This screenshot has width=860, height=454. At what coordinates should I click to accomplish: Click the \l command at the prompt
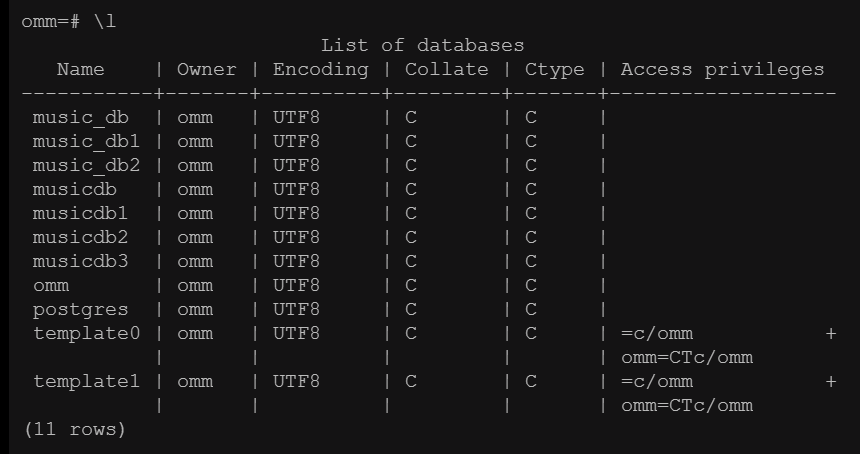coord(105,22)
